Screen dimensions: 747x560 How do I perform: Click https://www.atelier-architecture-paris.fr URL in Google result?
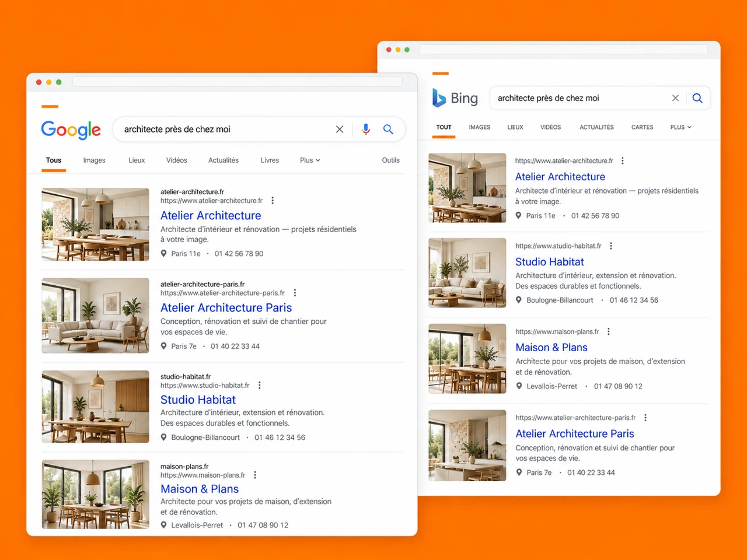tap(223, 293)
